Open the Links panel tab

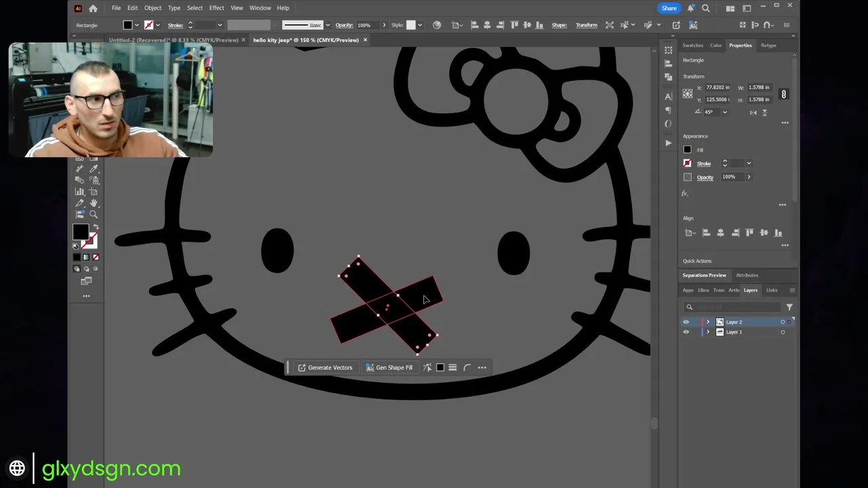coord(772,290)
